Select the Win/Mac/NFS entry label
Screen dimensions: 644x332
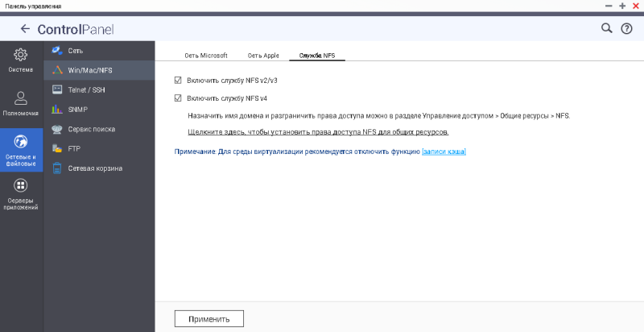90,70
